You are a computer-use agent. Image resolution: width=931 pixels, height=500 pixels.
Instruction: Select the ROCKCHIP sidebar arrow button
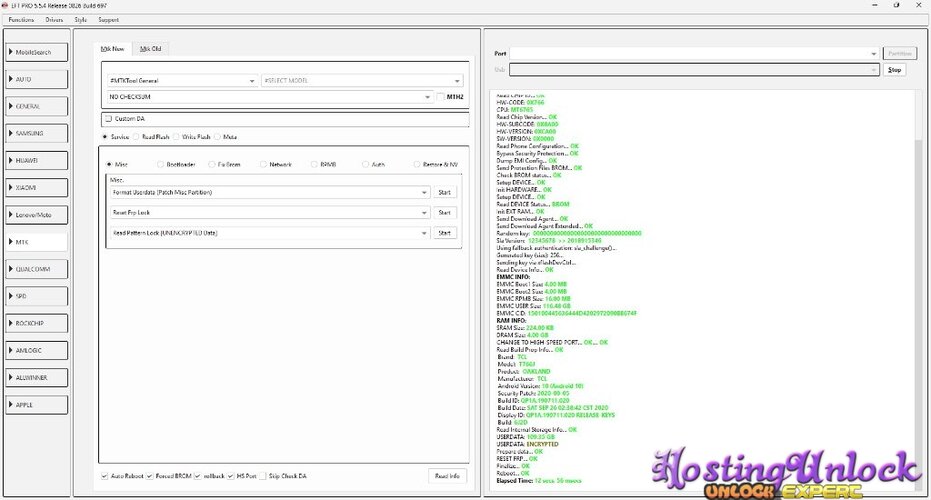click(x=37, y=324)
